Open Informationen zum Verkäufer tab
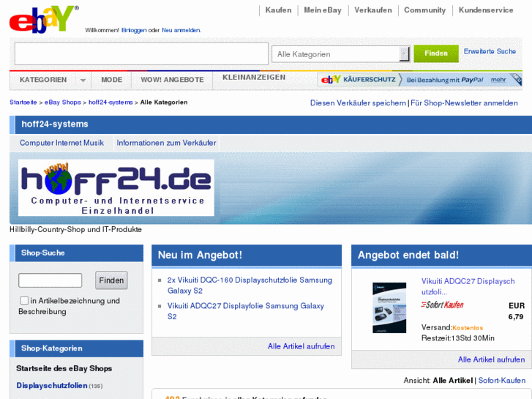The height and width of the screenshot is (399, 532). [166, 143]
